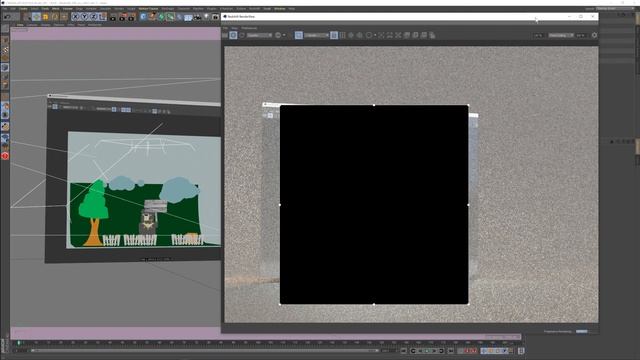640x360 pixels.
Task: Jump to the end of the animation
Action: tap(451, 351)
